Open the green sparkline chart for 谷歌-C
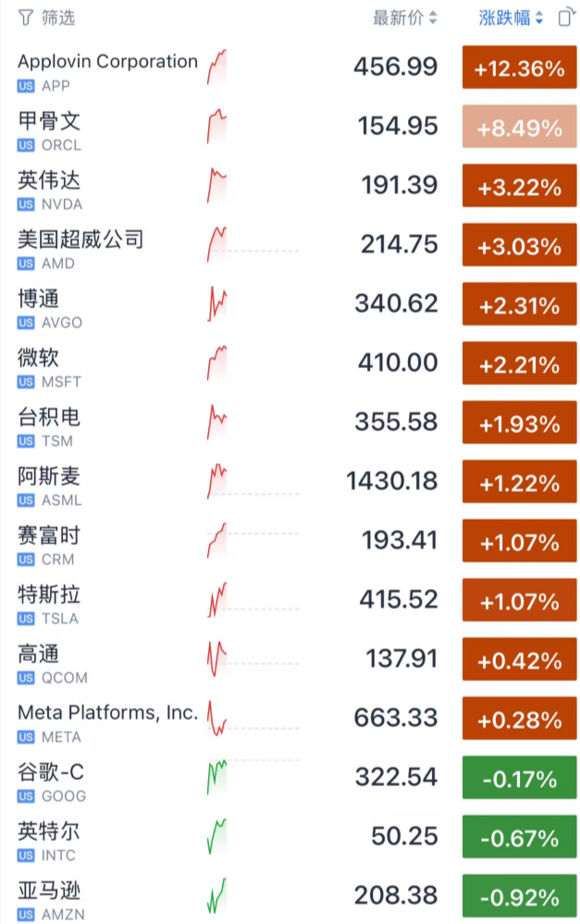Image resolution: width=580 pixels, height=924 pixels. click(217, 779)
